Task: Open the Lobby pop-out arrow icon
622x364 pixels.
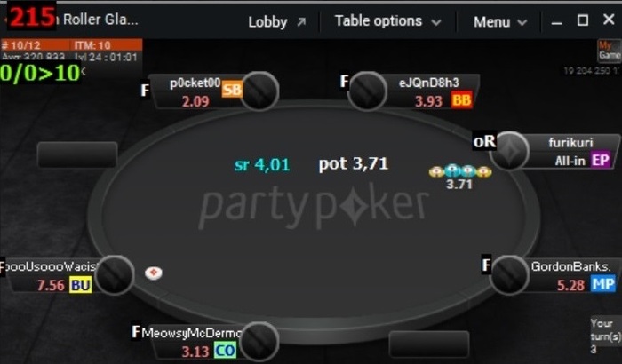Action: coord(301,22)
